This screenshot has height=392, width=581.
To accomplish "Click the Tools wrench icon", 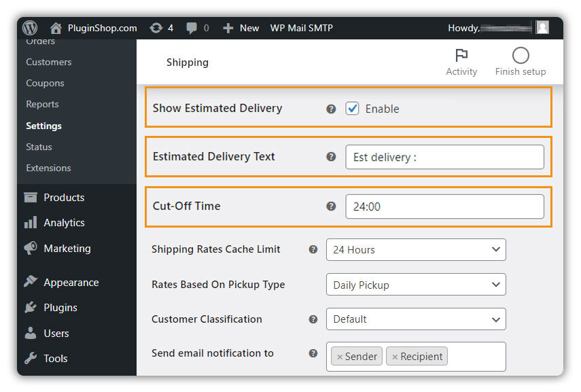I will point(31,358).
